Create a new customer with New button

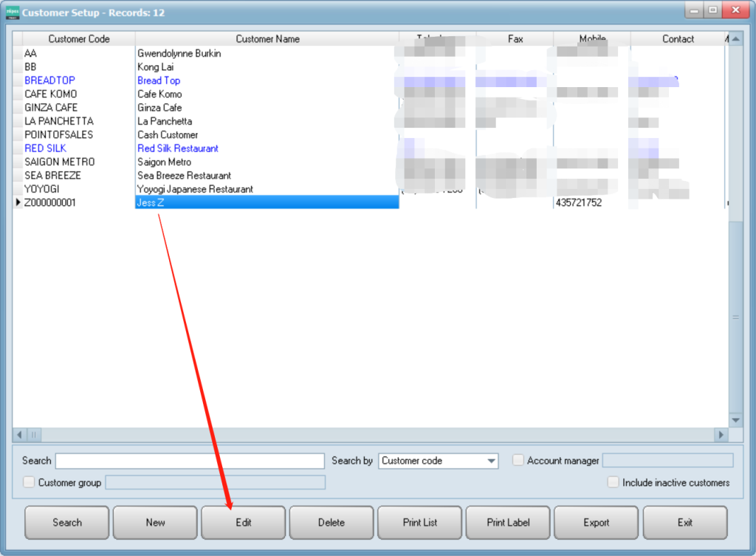tap(155, 522)
